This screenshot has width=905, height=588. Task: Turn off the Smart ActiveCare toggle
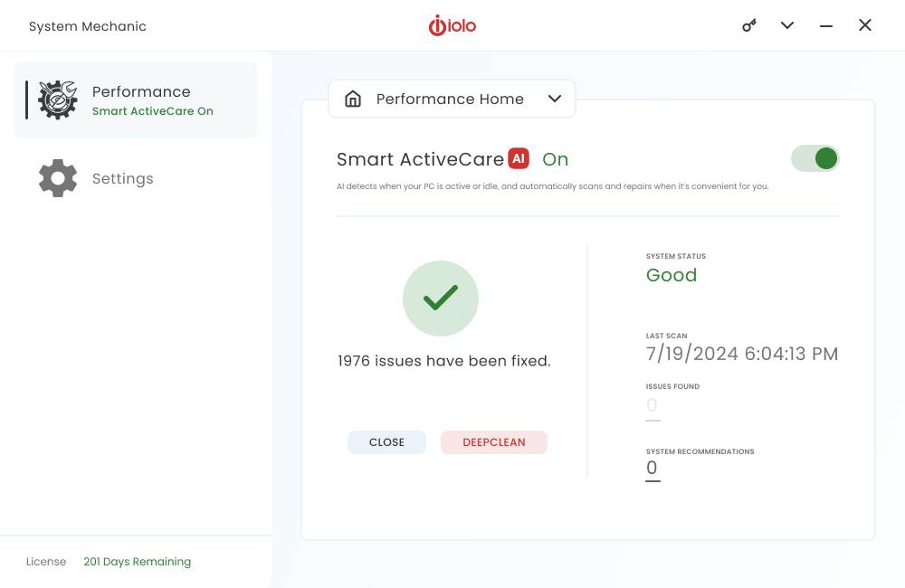(x=815, y=158)
